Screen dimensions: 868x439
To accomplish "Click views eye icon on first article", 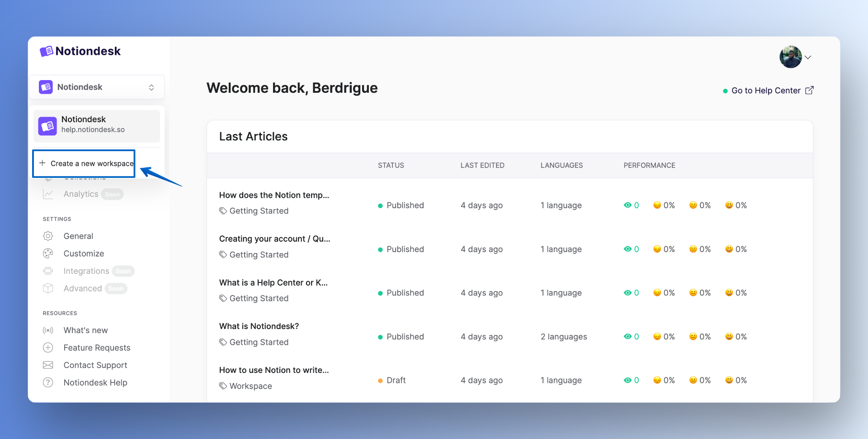I will coord(627,205).
